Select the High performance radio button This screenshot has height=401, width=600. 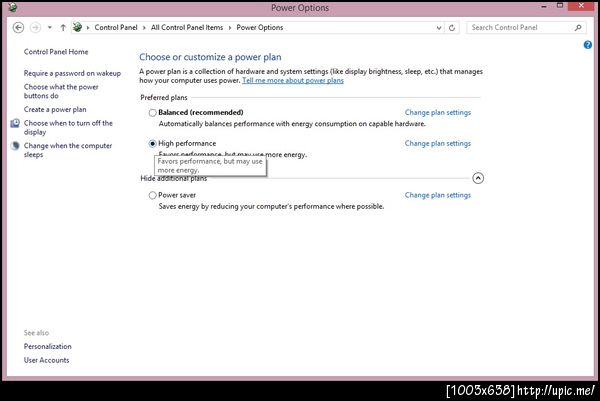152,143
